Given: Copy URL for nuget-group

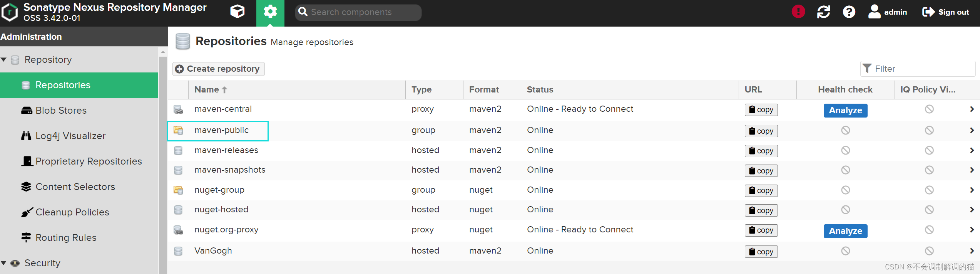Looking at the screenshot, I should (761, 191).
